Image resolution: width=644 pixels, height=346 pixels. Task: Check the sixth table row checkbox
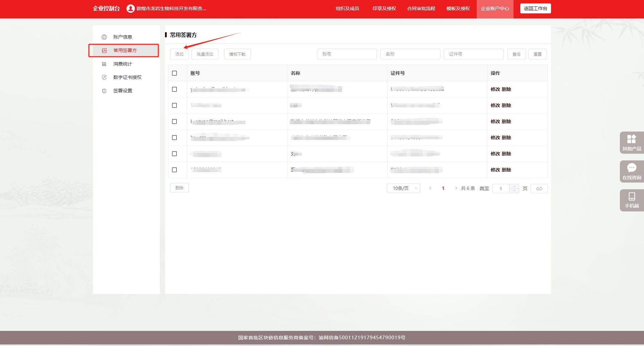point(174,170)
